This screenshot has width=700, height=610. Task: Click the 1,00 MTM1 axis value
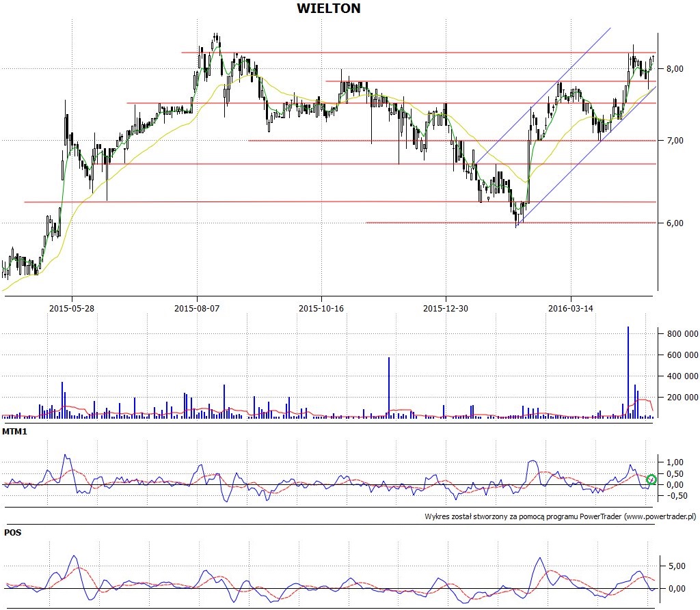tap(675, 462)
